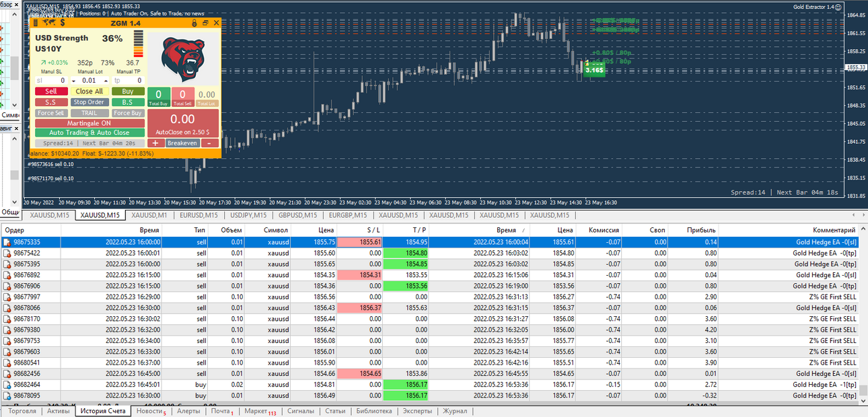The image size is (868, 417).
Task: Open the Маркет terminal tab
Action: coord(260,411)
